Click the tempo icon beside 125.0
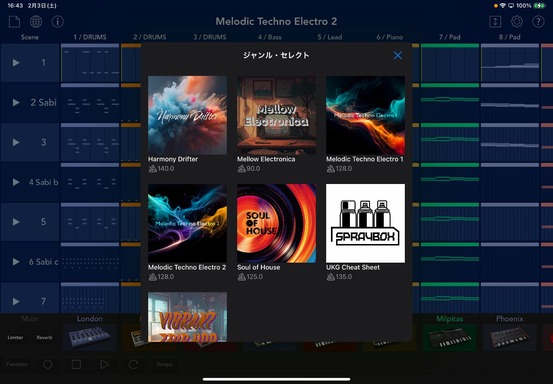 [x=241, y=277]
